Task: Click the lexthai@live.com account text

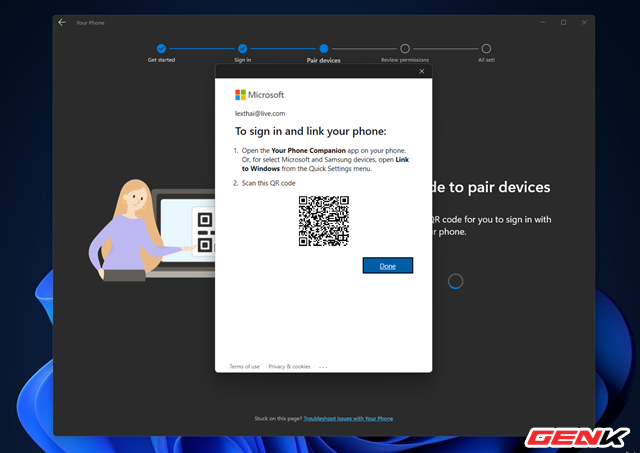Action: pos(260,113)
